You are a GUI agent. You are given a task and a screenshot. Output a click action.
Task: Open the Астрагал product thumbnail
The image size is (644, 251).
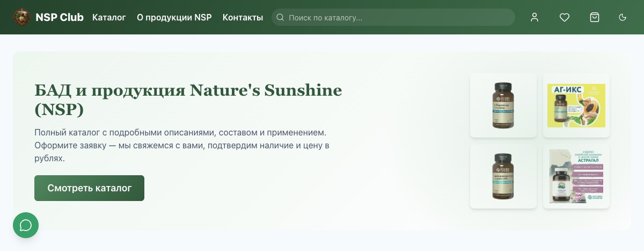pos(576,176)
